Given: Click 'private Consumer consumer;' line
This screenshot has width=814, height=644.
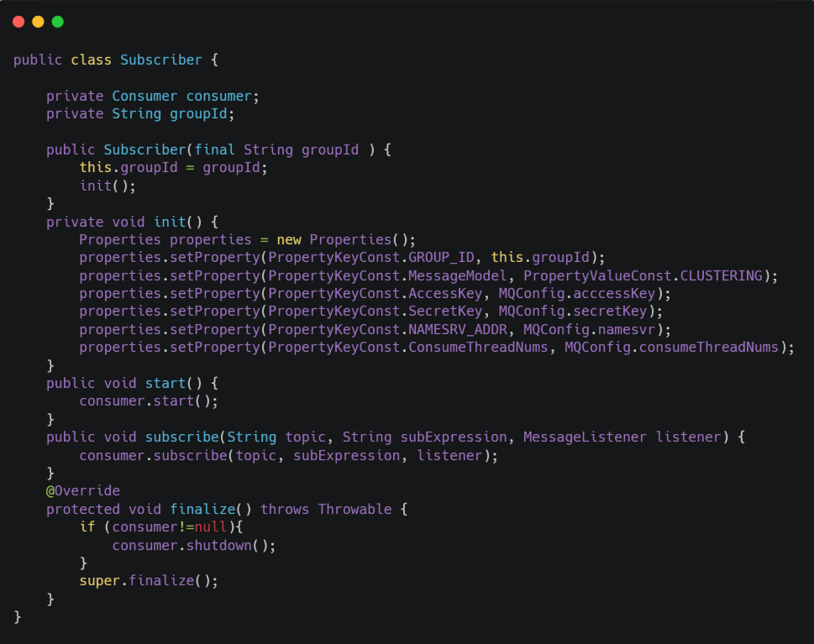Looking at the screenshot, I should [153, 97].
